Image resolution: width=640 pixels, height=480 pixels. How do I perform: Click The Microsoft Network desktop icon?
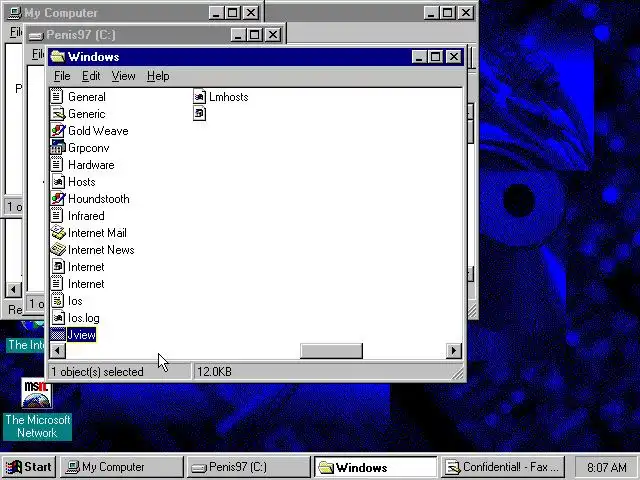[x=37, y=393]
